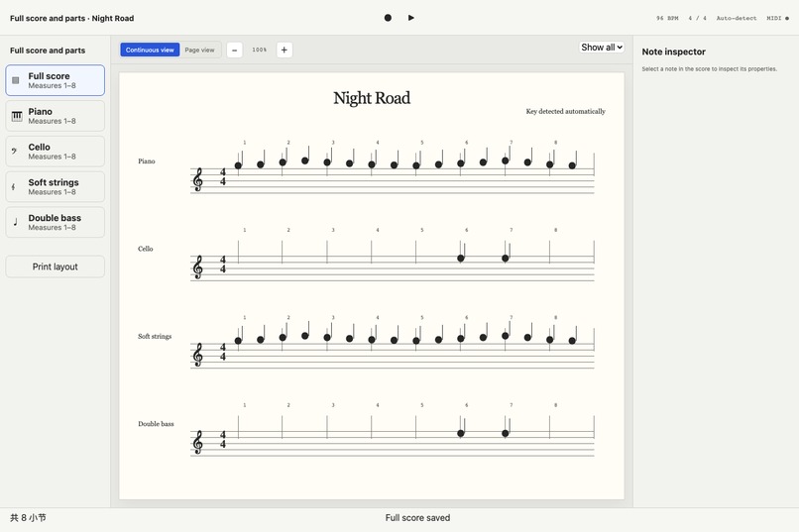Click 'Full score saved' status message

[x=418, y=518]
